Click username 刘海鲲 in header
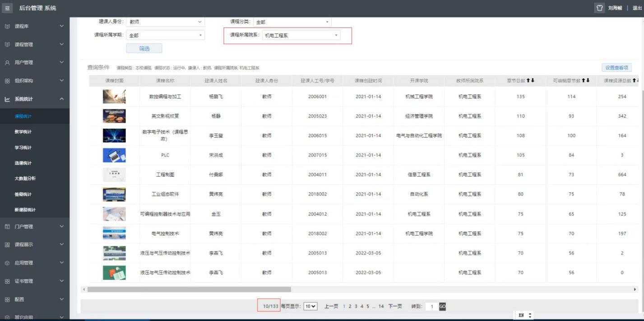 (615, 8)
